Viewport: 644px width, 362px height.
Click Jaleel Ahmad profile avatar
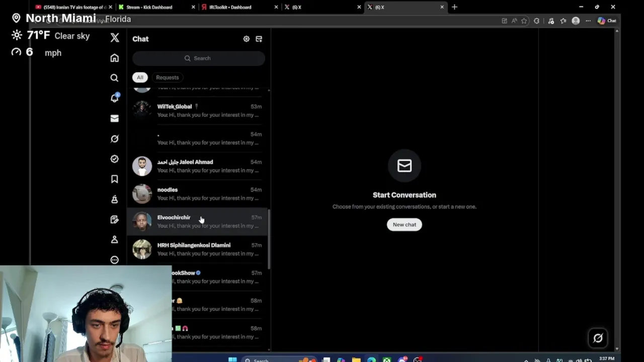(142, 166)
